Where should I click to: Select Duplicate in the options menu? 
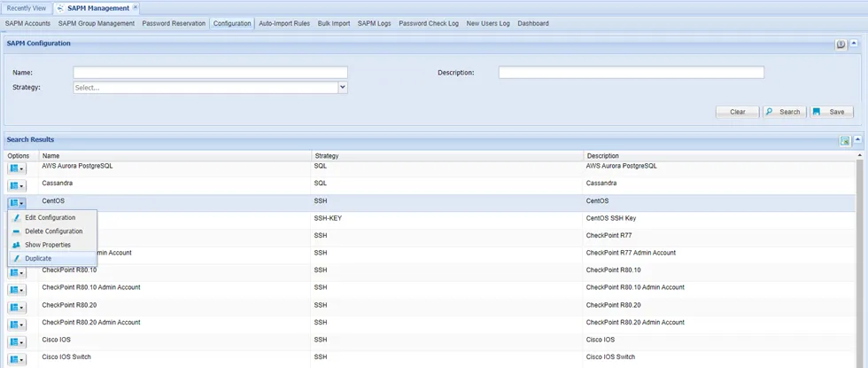[x=52, y=258]
